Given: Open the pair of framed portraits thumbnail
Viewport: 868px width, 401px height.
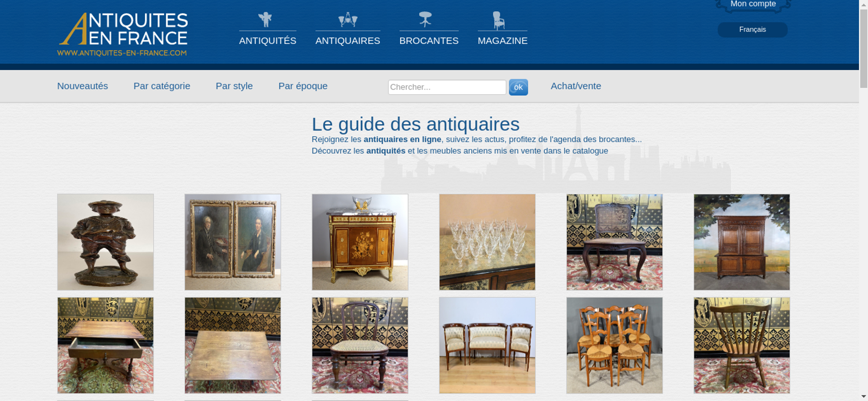Looking at the screenshot, I should pyautogui.click(x=233, y=242).
